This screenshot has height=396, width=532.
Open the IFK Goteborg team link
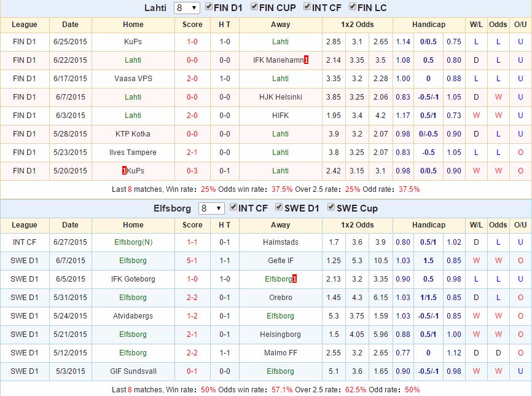tap(133, 279)
